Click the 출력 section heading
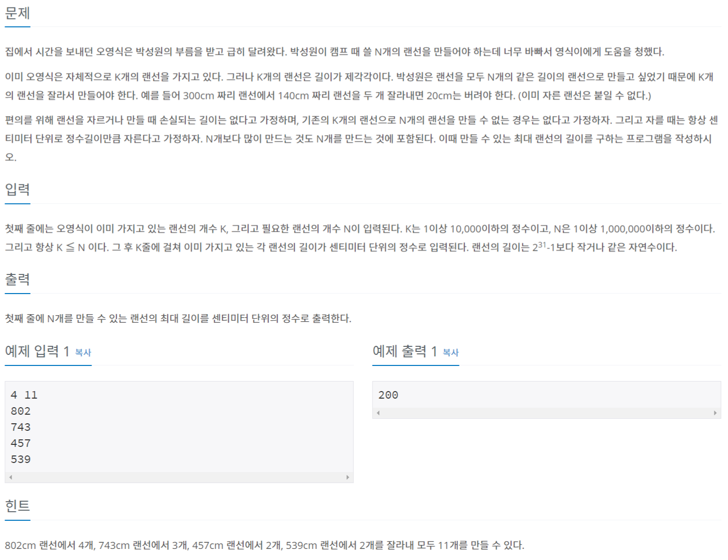728x560 pixels. [18, 279]
